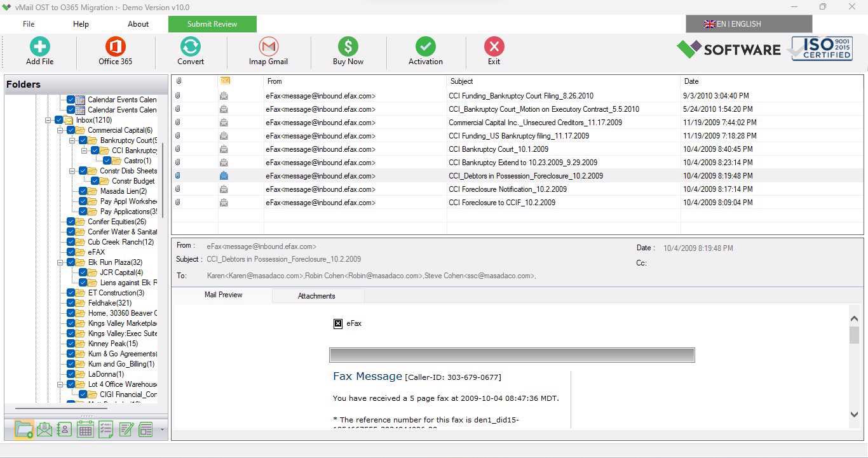Uncheck the Inbox(1210) folder checkbox
868x458 pixels.
pyautogui.click(x=58, y=120)
